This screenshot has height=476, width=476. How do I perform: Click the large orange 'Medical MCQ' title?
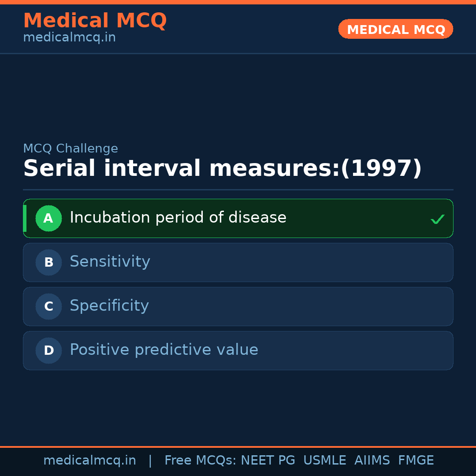click(95, 21)
